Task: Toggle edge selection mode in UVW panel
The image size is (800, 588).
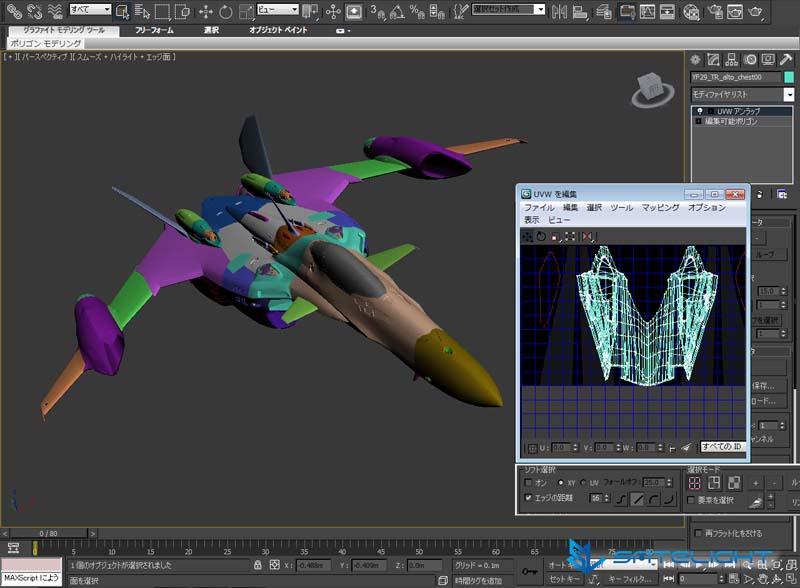Action: click(714, 483)
